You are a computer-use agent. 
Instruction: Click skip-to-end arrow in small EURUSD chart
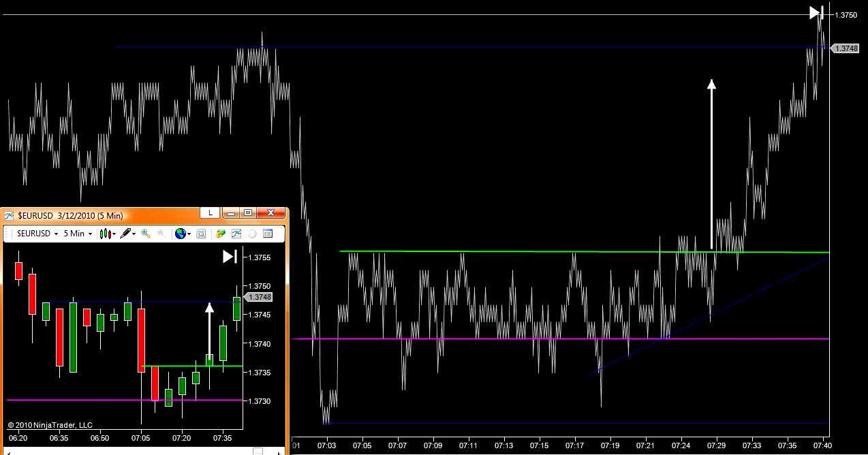230,256
